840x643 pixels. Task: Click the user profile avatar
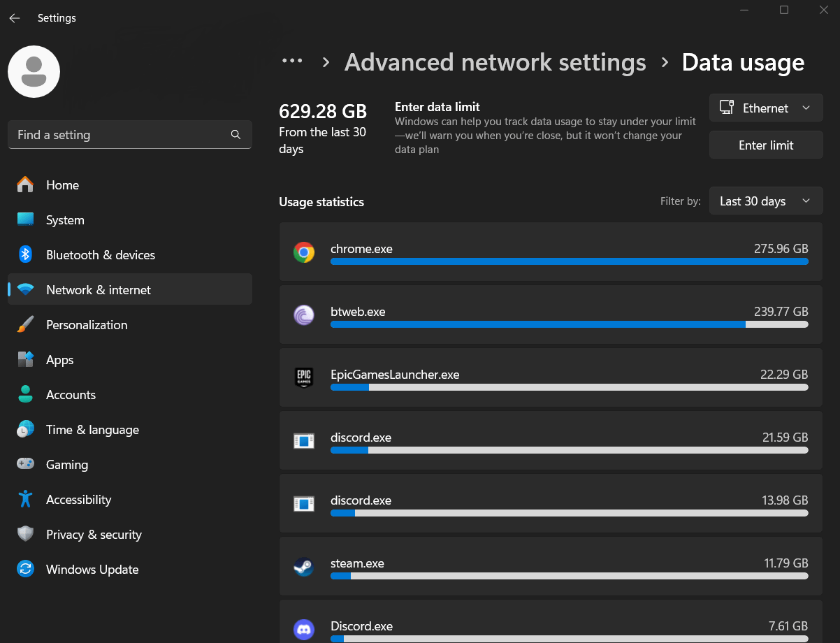[34, 72]
